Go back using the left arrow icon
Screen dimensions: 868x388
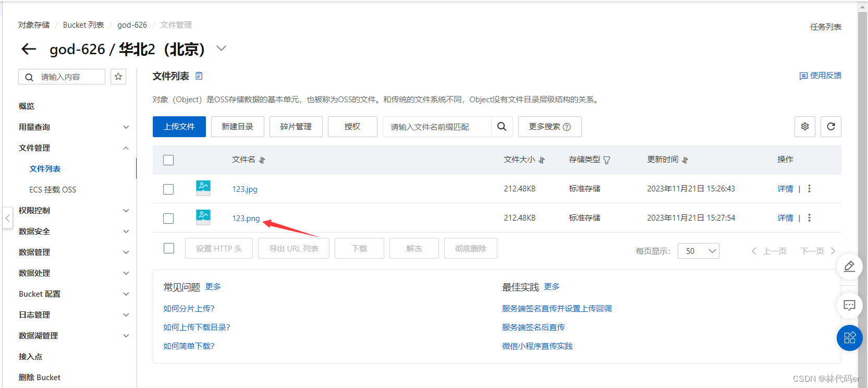tap(29, 49)
